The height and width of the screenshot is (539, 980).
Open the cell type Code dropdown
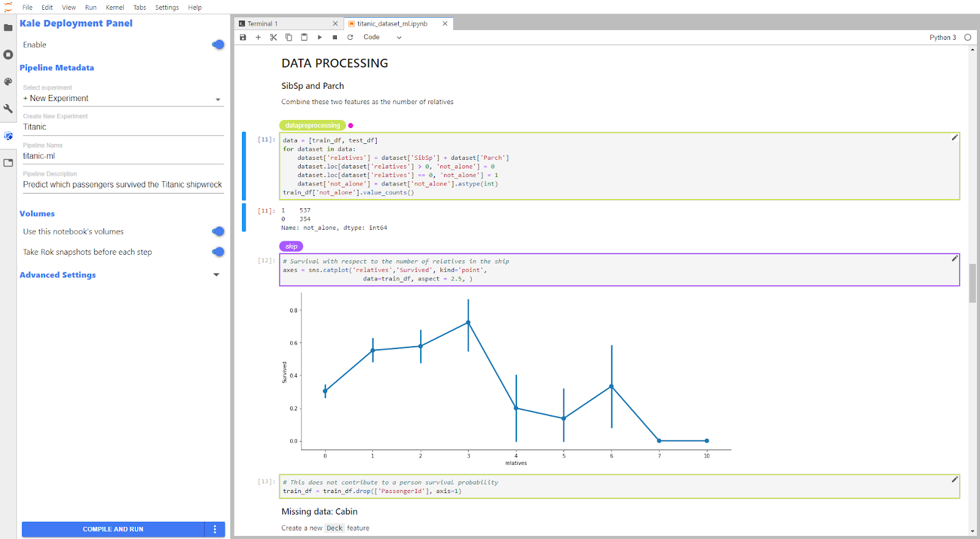click(x=382, y=37)
